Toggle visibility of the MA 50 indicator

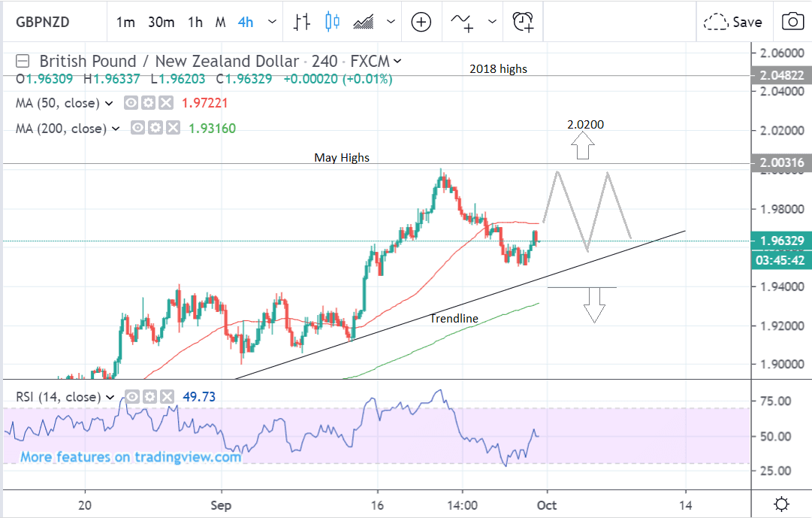(x=130, y=103)
